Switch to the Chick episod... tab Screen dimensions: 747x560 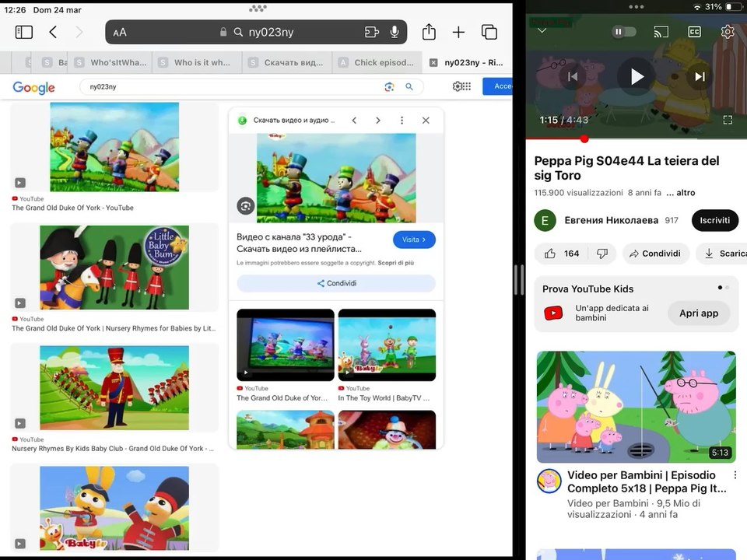(377, 62)
